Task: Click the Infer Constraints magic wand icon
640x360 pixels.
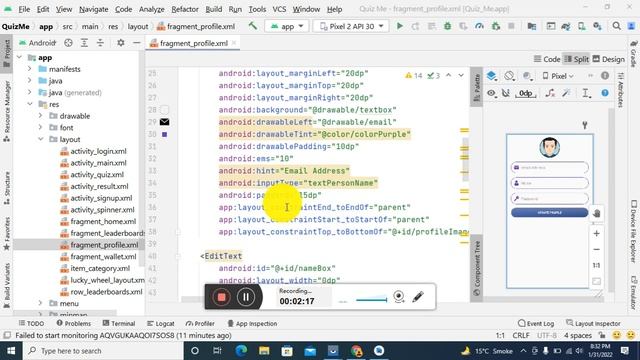Action: coord(566,93)
